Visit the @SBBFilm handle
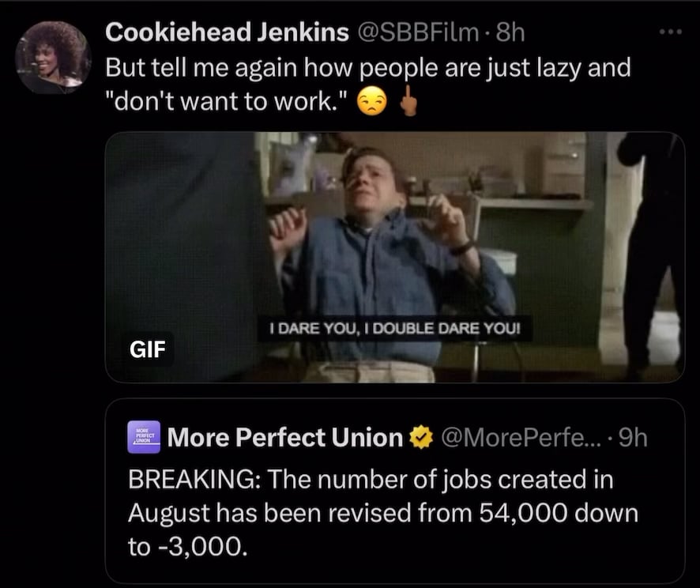Screen dimensions: 700x588 point(416,32)
